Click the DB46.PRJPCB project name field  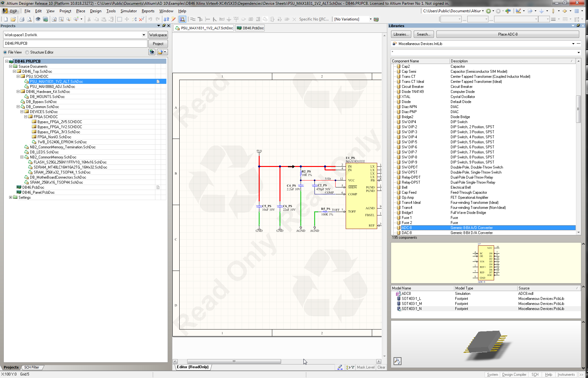75,44
